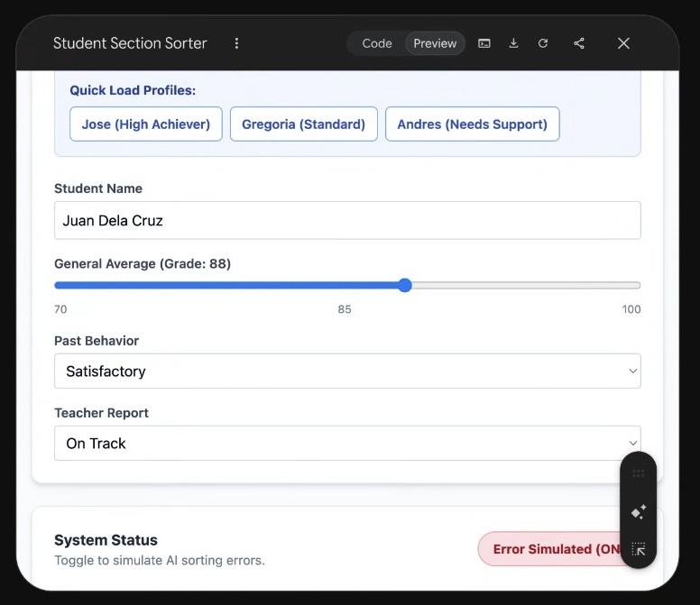Click the System Status heading

[106, 540]
